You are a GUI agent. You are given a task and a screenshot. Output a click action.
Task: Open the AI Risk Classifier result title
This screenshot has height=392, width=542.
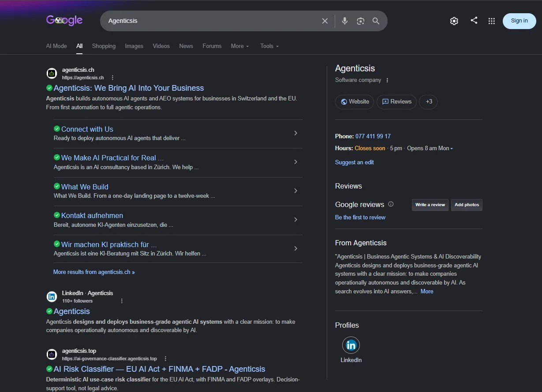(x=159, y=369)
